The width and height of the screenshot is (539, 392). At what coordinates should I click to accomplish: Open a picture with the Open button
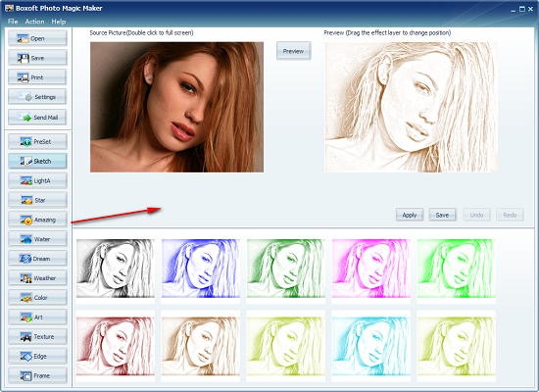(x=37, y=38)
